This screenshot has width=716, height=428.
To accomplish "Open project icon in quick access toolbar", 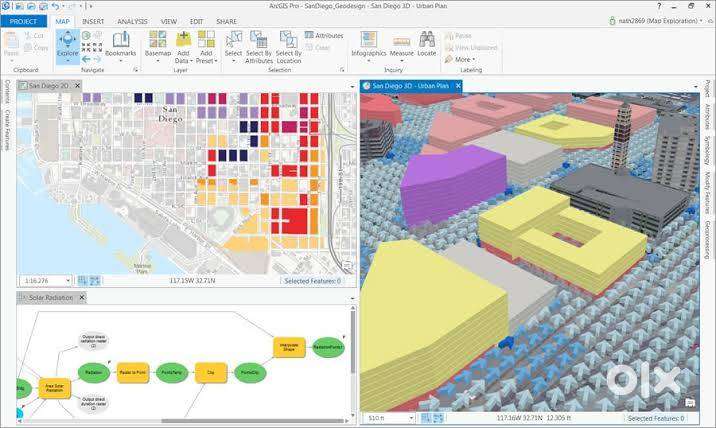I will point(31,6).
